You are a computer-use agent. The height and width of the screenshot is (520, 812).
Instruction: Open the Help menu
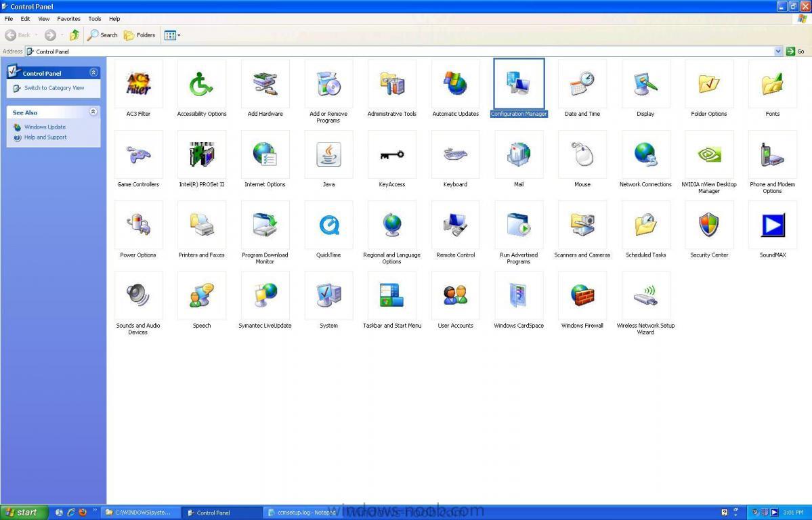coord(114,19)
